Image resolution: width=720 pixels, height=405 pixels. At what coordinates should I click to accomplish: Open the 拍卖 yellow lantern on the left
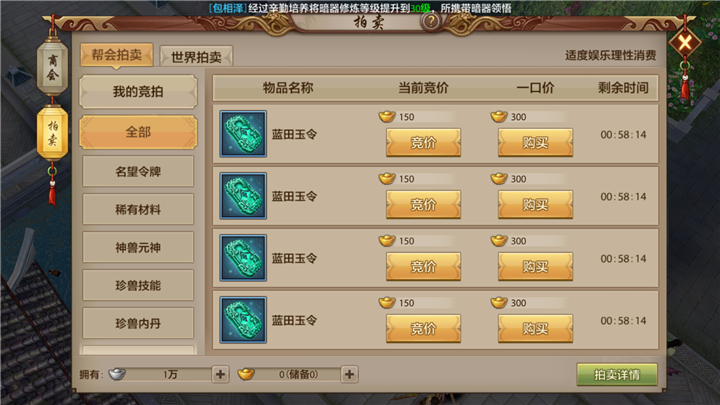tap(52, 132)
